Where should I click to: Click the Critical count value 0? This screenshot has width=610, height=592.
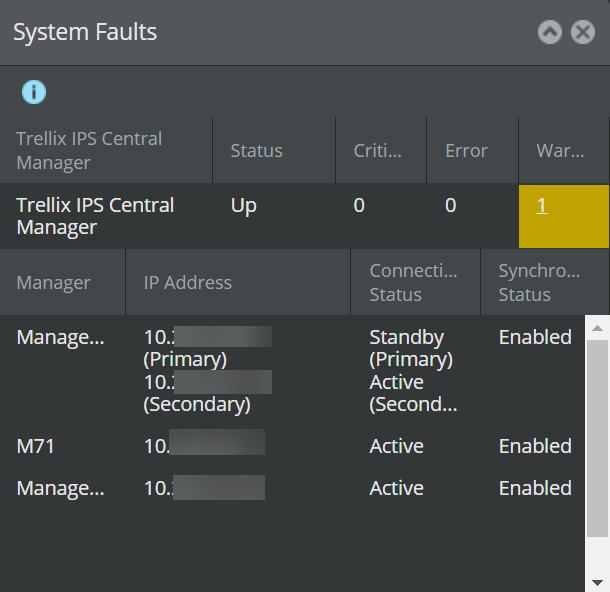point(359,205)
